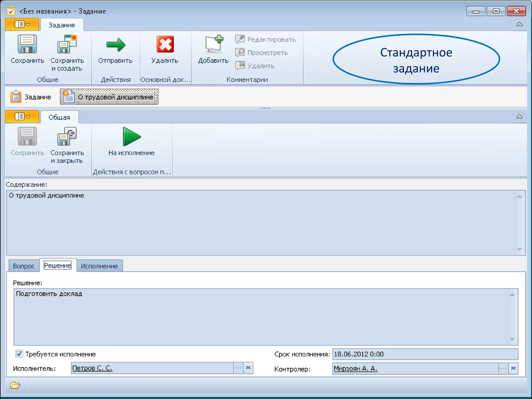This screenshot has height=399, width=532.
Task: Clear the Исполнитель field with X button
Action: click(x=248, y=368)
